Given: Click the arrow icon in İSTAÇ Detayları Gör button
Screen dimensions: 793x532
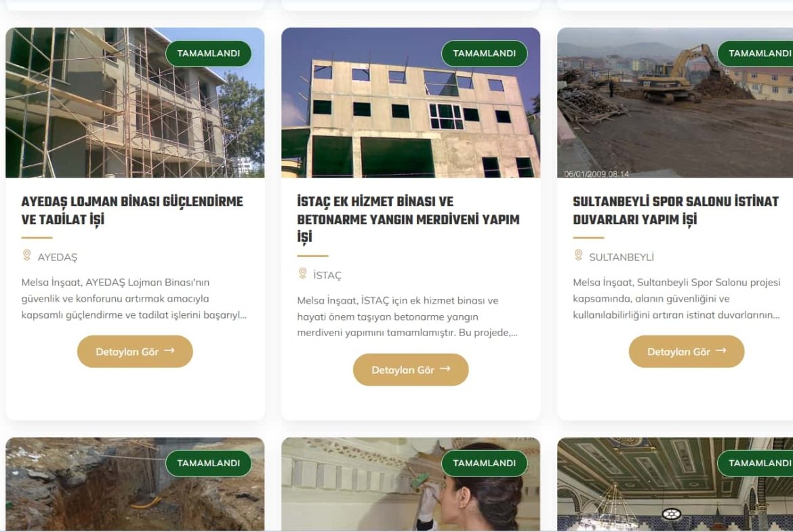Looking at the screenshot, I should [x=445, y=369].
